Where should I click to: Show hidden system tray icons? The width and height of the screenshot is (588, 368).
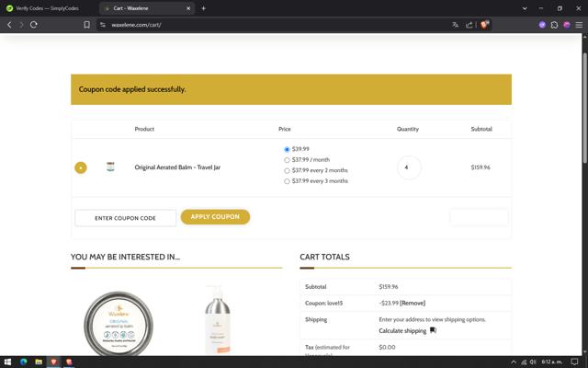tap(514, 362)
